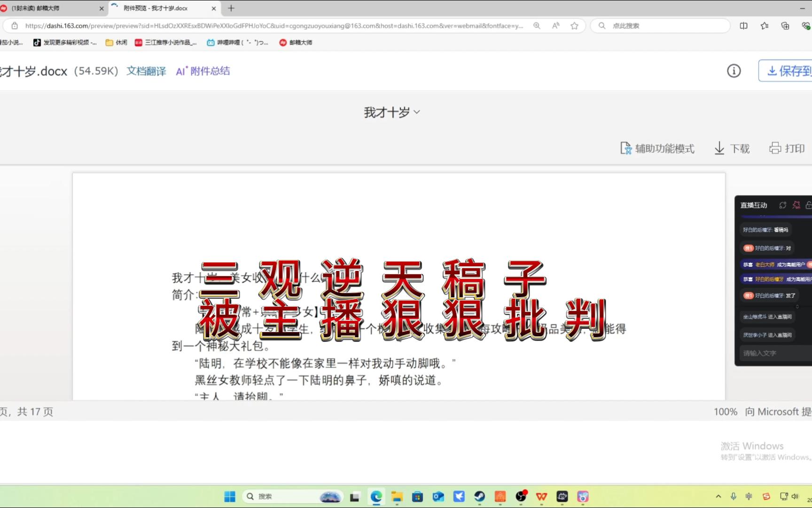This screenshot has width=812, height=508.
Task: Click the 共 17 页 page count
Action: 35,412
